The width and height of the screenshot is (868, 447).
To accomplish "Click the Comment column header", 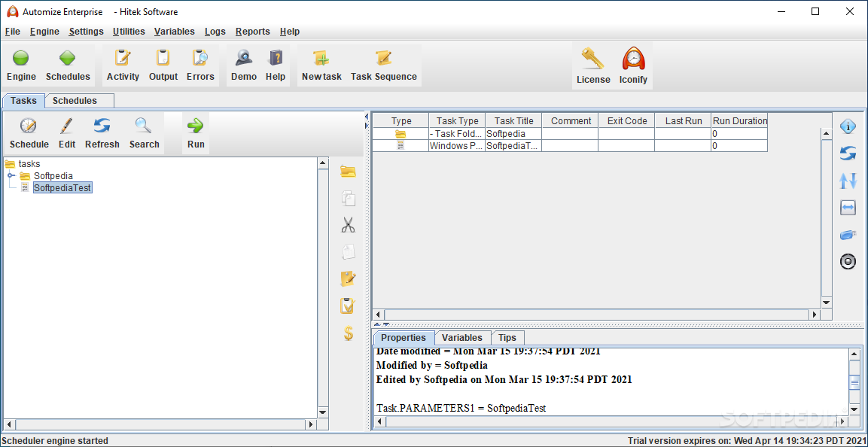I will tap(571, 120).
